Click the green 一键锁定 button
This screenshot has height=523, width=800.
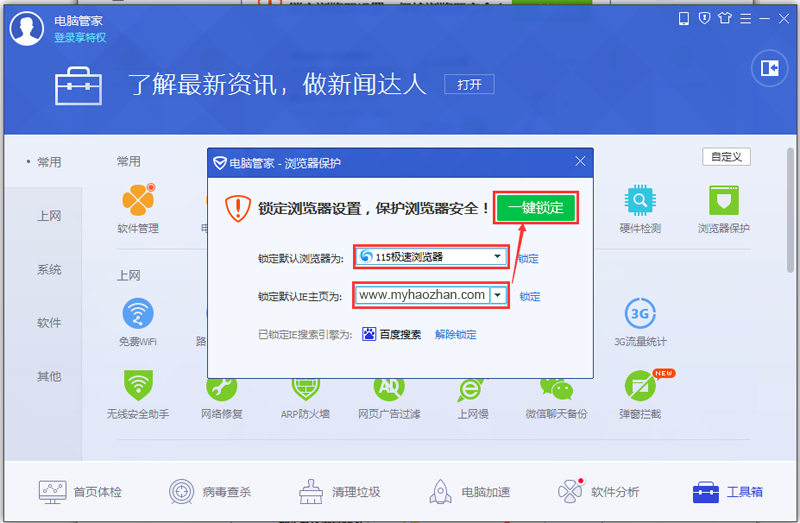536,208
